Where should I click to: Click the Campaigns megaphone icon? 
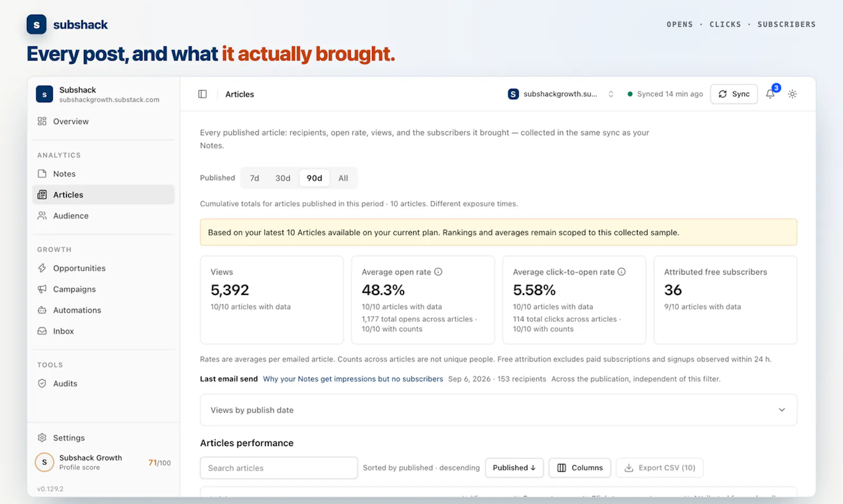click(x=42, y=289)
